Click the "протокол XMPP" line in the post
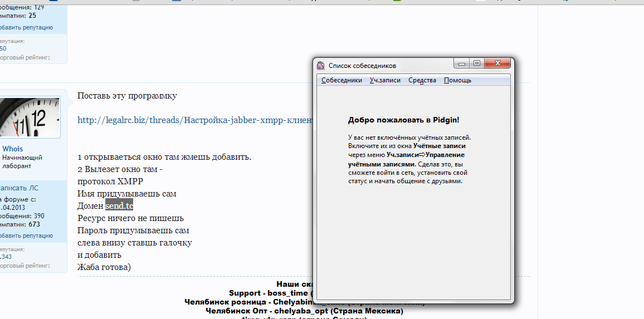 click(x=110, y=181)
